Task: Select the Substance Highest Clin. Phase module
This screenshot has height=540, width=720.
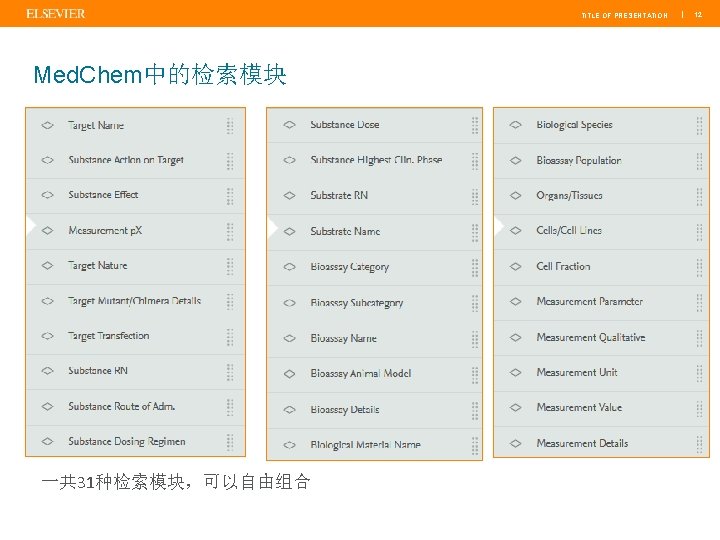Action: click(x=375, y=160)
